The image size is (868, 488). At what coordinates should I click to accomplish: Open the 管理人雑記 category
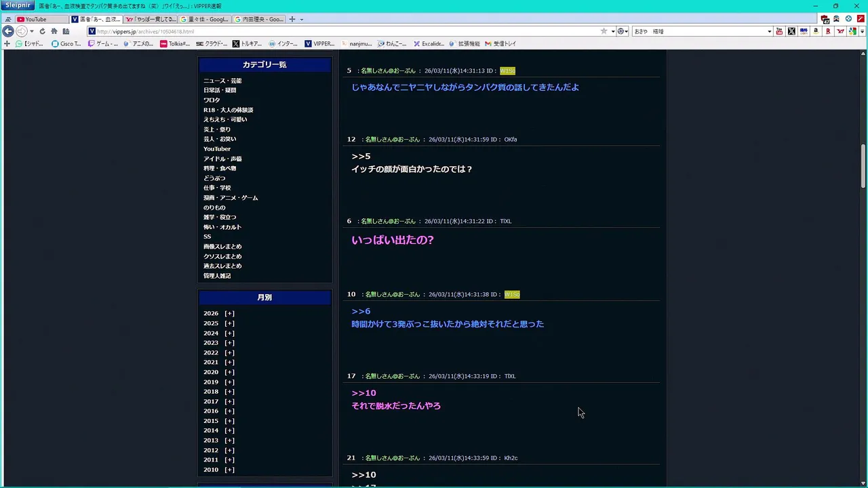pyautogui.click(x=217, y=276)
